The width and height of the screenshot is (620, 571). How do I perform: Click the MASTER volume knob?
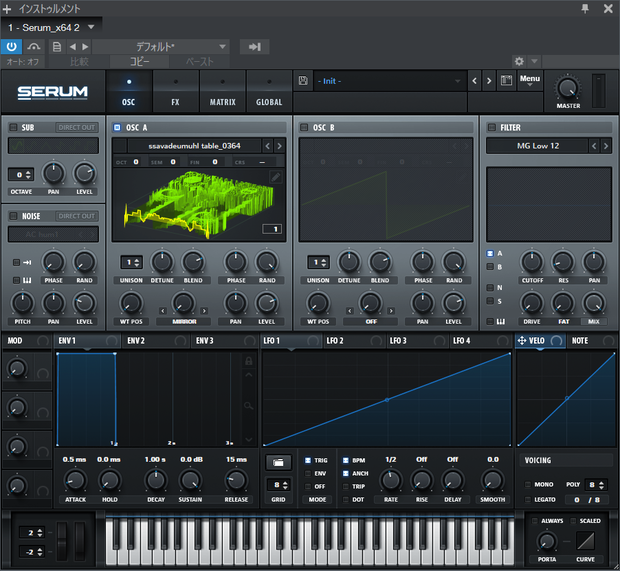[x=568, y=88]
